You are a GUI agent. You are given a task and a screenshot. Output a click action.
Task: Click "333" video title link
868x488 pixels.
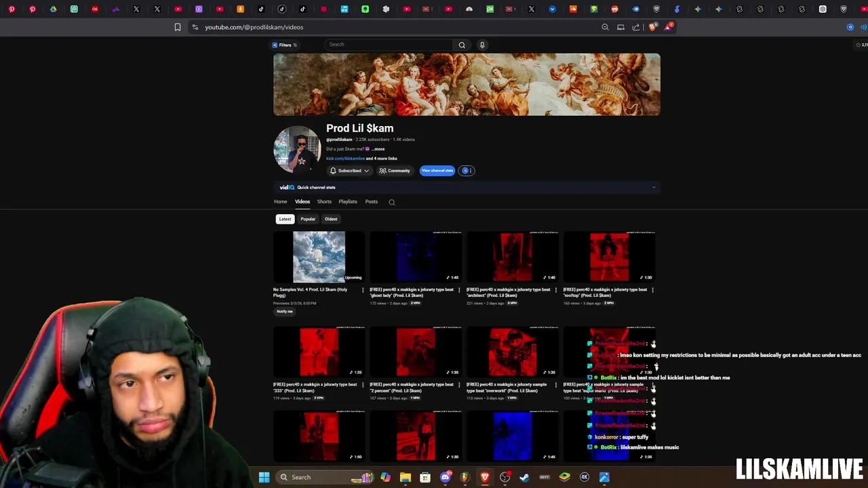point(315,388)
